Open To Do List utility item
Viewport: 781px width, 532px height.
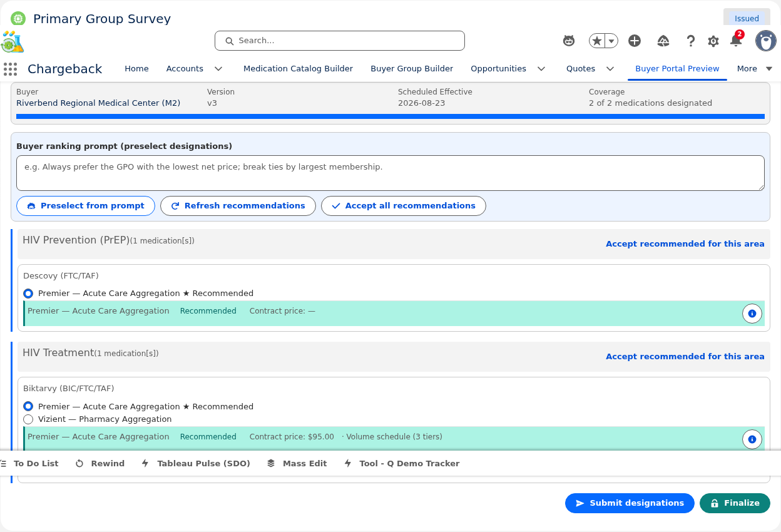30,464
